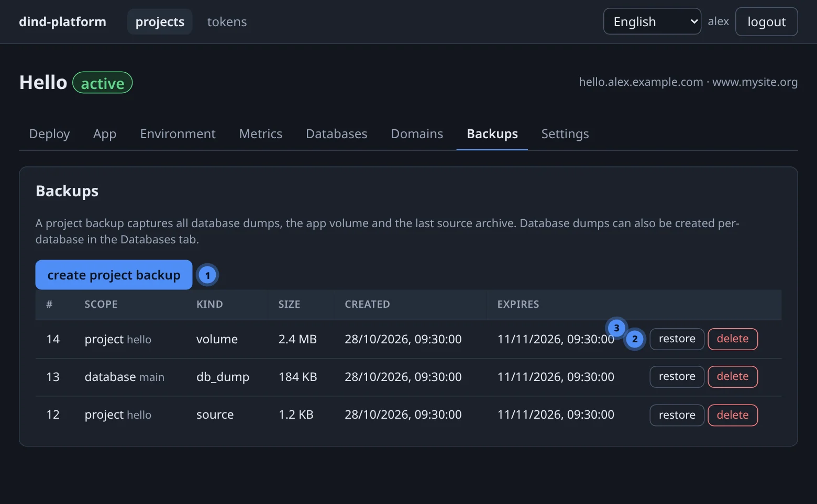Click the hello.alex.example.com · www.mysite.org domain text

[x=688, y=82]
